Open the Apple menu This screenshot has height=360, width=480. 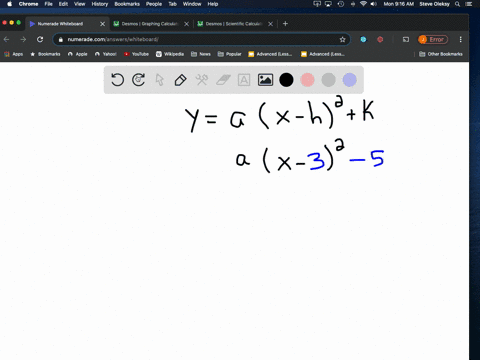pos(9,4)
